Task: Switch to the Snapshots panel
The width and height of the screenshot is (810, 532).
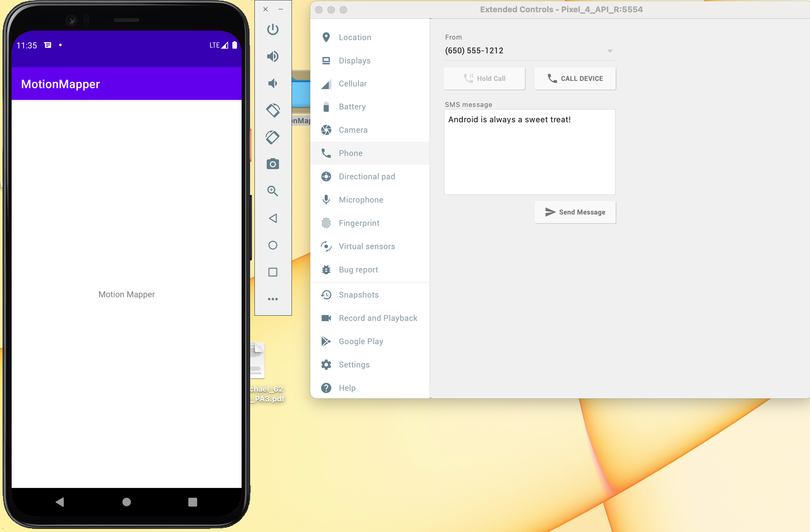Action: [x=358, y=295]
